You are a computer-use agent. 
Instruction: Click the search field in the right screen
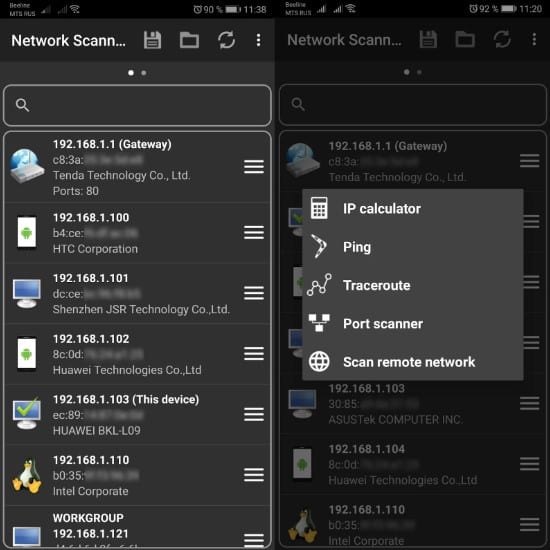tap(413, 104)
